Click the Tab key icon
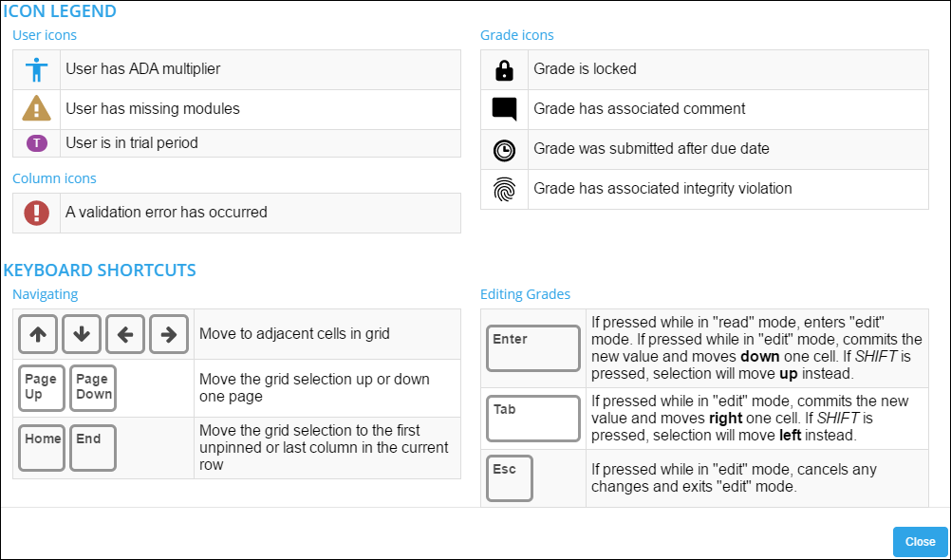Image resolution: width=951 pixels, height=560 pixels. point(532,419)
